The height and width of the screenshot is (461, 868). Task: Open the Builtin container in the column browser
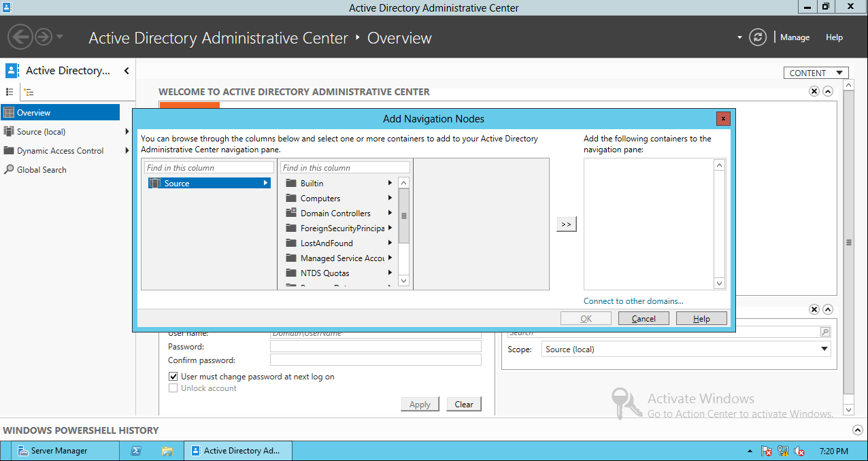coord(312,182)
